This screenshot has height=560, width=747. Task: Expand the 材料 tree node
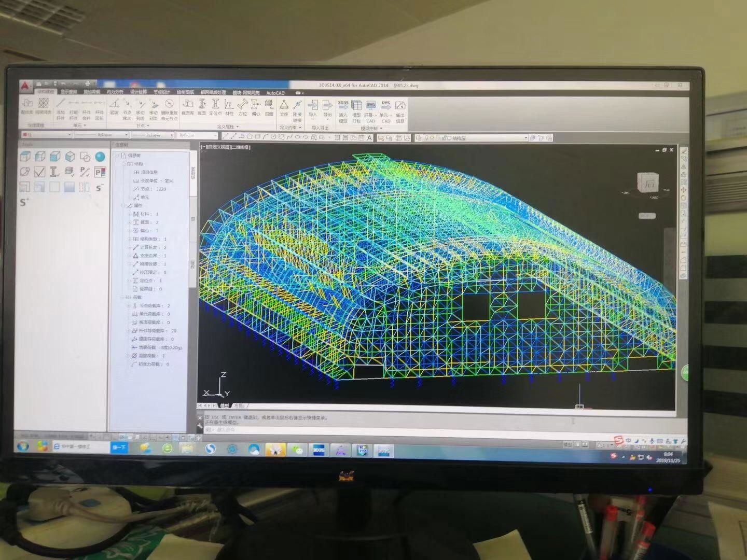[129, 214]
